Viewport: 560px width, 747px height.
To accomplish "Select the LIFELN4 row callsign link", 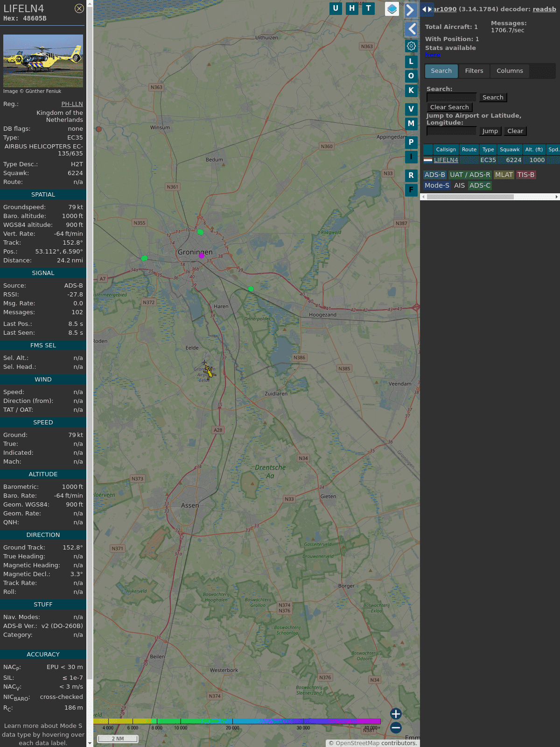I will click(446, 160).
